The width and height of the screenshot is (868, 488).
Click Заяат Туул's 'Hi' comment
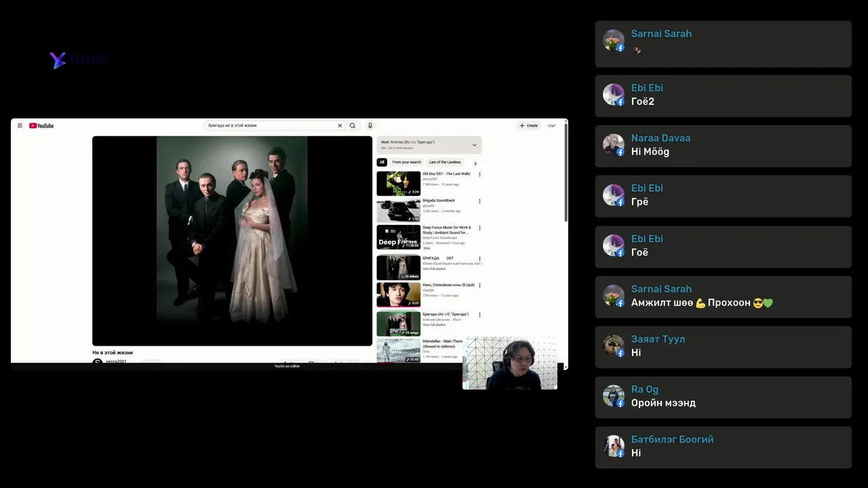click(723, 346)
